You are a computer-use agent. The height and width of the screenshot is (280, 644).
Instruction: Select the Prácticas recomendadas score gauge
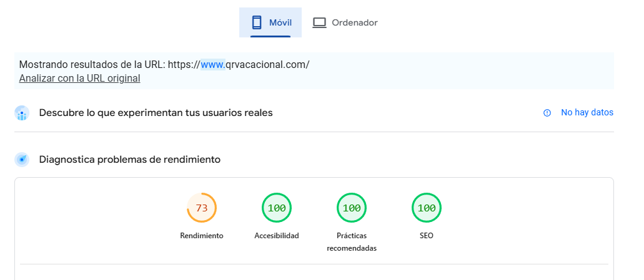click(x=352, y=208)
